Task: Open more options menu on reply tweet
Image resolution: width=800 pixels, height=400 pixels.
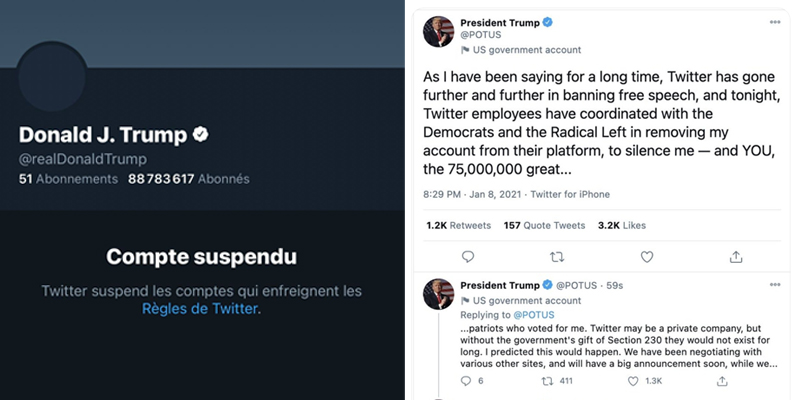Action: 774,284
